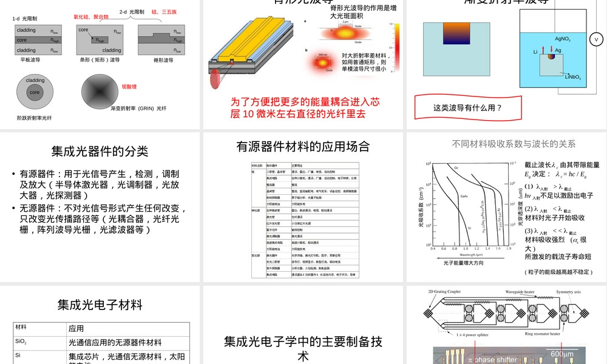
Task: Click the 1×4 power splitter label
Action: 472,335
